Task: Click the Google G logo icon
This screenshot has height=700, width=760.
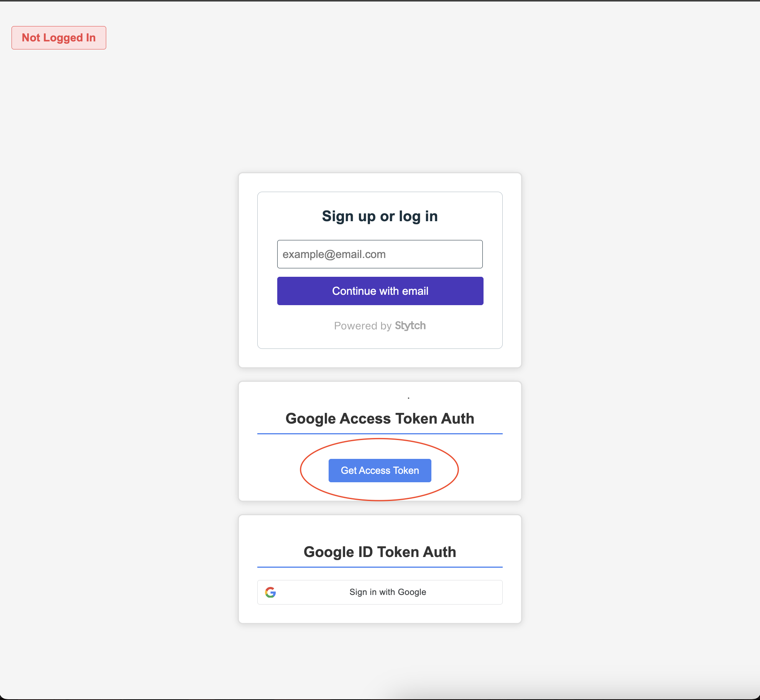Action: [x=270, y=592]
